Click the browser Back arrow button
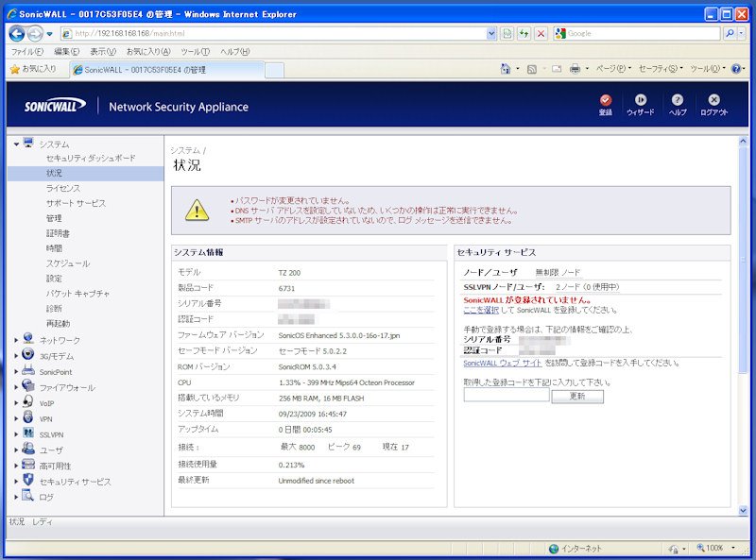The height and width of the screenshot is (560, 756). click(17, 33)
